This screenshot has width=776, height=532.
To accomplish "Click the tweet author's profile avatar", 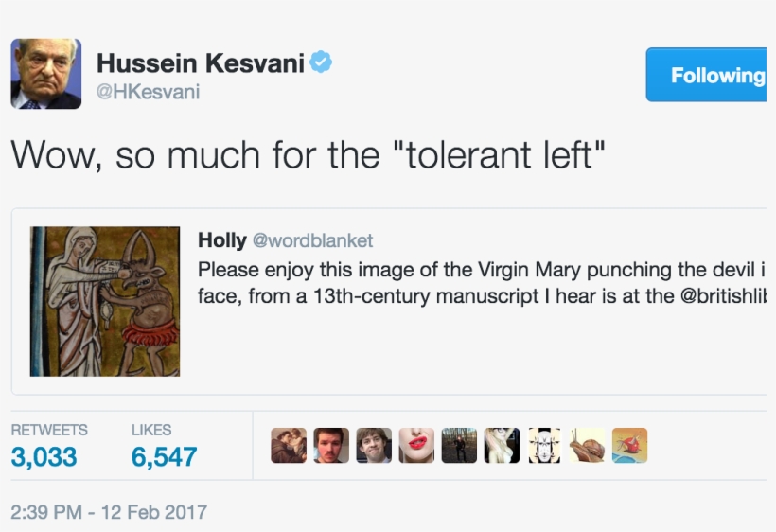I will pos(45,74).
